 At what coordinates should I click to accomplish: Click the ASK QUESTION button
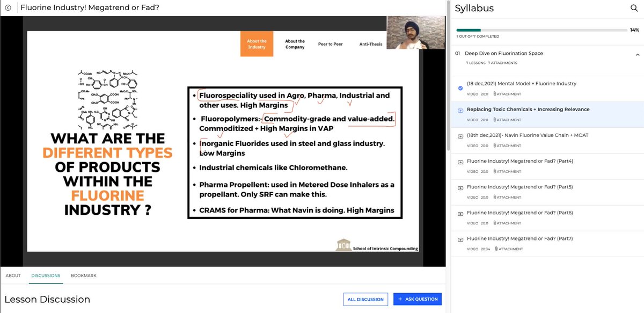click(x=418, y=299)
